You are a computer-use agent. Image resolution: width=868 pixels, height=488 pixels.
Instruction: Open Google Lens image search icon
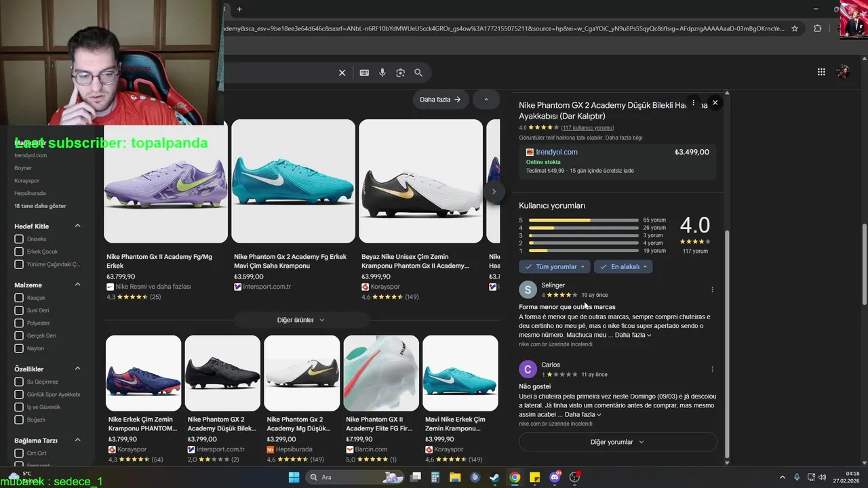[400, 73]
